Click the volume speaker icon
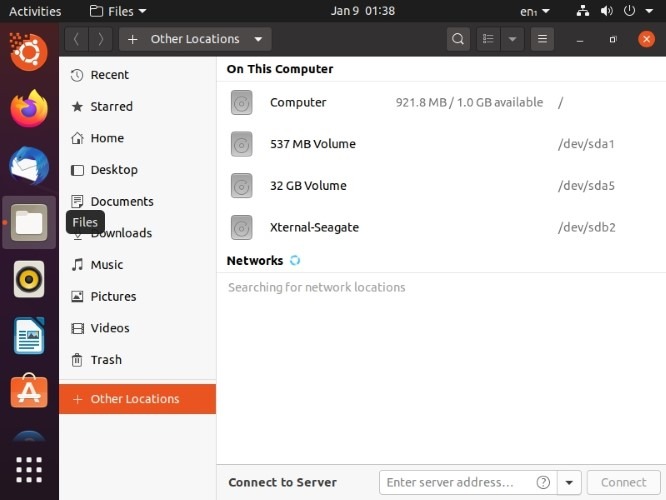This screenshot has width=666, height=500. pyautogui.click(x=607, y=11)
